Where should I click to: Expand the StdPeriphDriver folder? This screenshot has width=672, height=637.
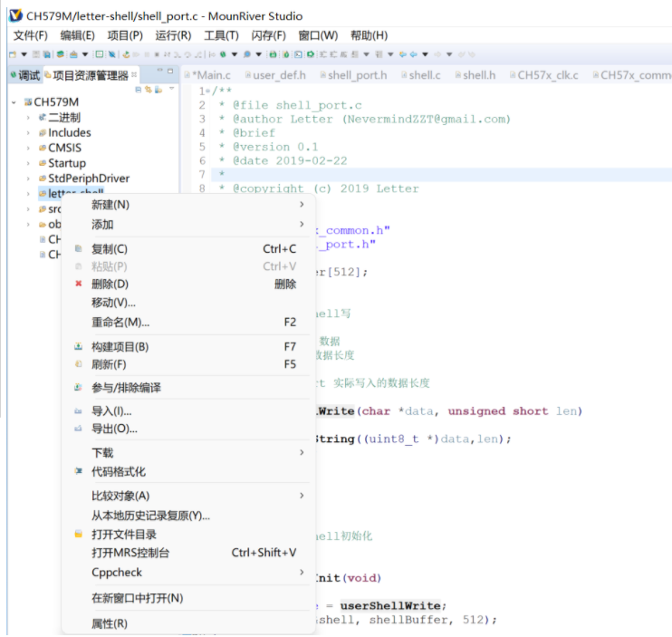28,179
